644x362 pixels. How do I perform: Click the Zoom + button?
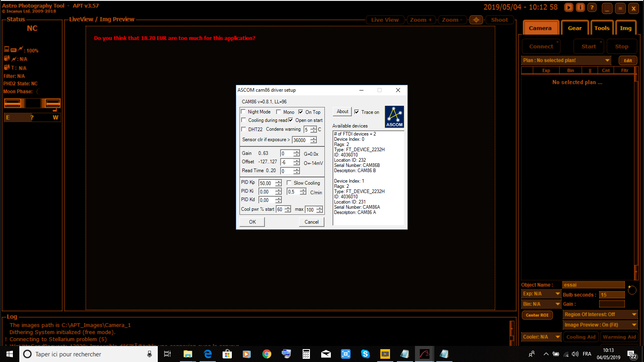[421, 20]
